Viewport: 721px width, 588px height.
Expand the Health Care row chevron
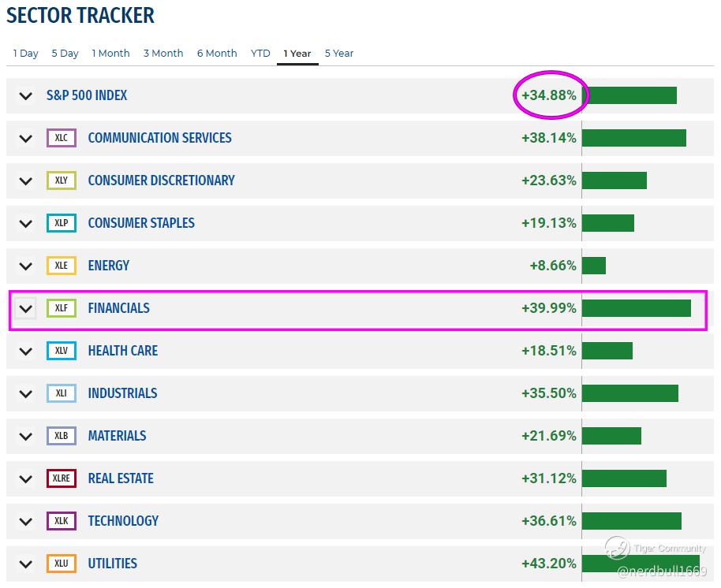(26, 352)
